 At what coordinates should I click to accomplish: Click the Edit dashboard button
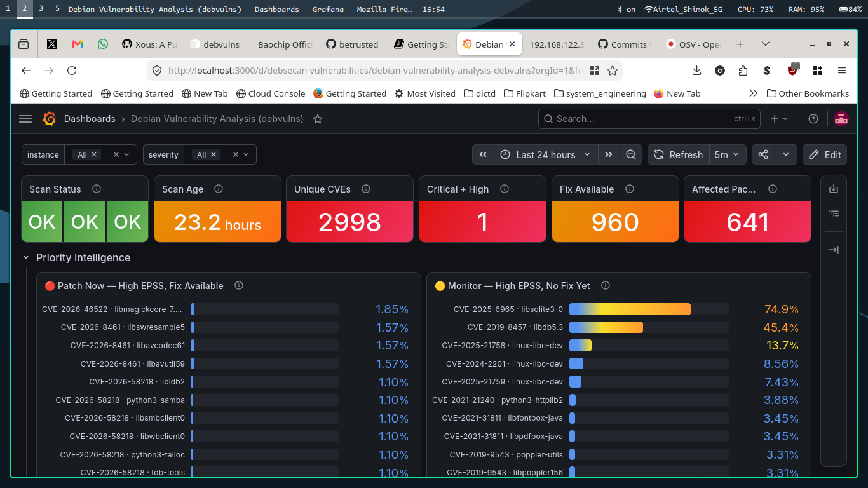(825, 154)
